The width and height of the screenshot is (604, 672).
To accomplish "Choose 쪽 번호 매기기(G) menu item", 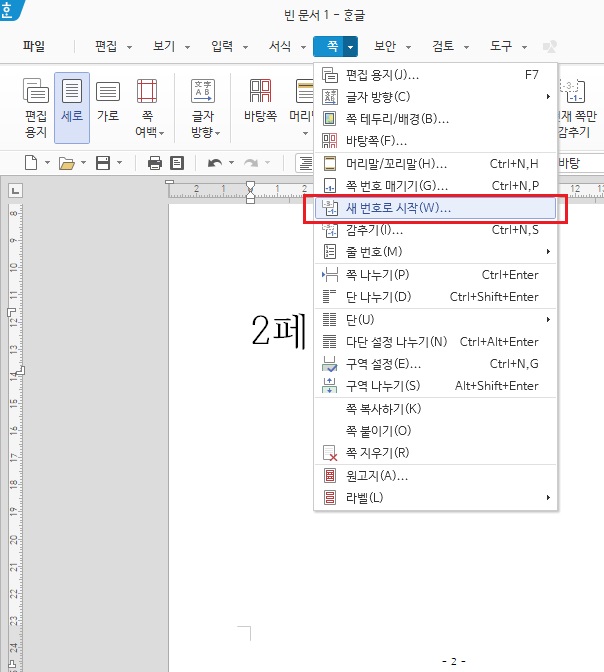I will (436, 186).
